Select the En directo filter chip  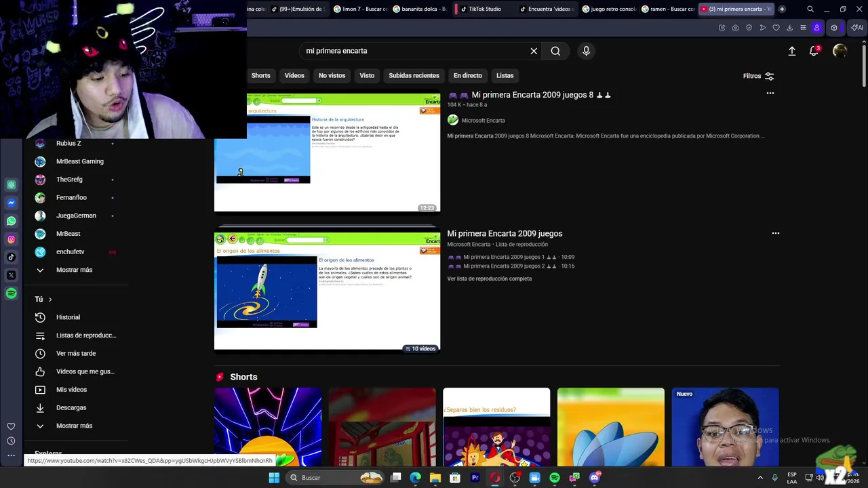coord(468,75)
